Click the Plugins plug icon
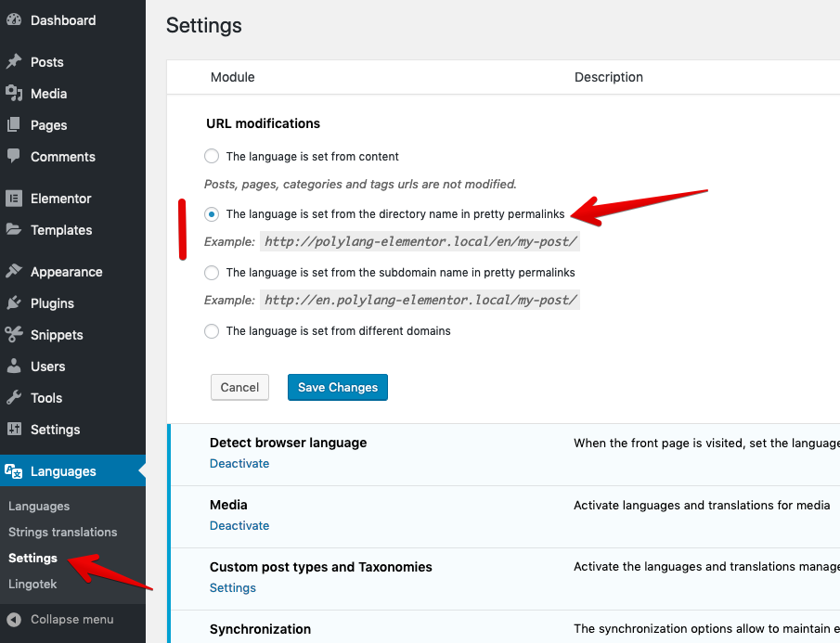 (x=14, y=303)
